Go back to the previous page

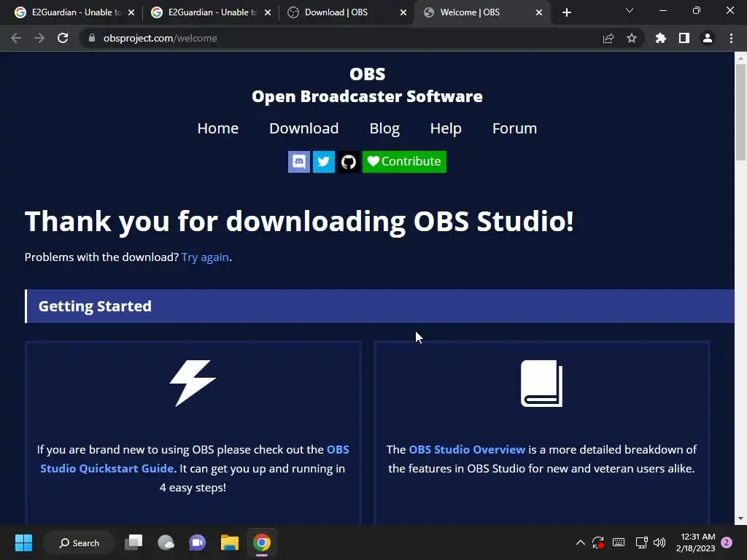[x=16, y=38]
